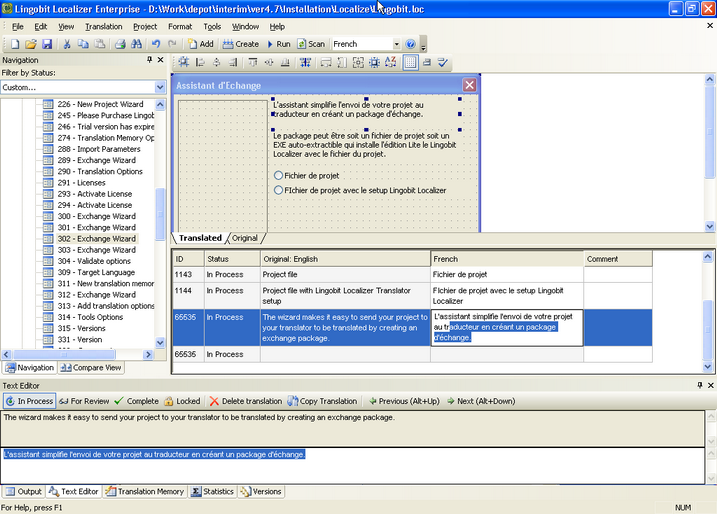Screen dimensions: 717x514
Task: Click the Find binoculars icon
Action: click(135, 44)
